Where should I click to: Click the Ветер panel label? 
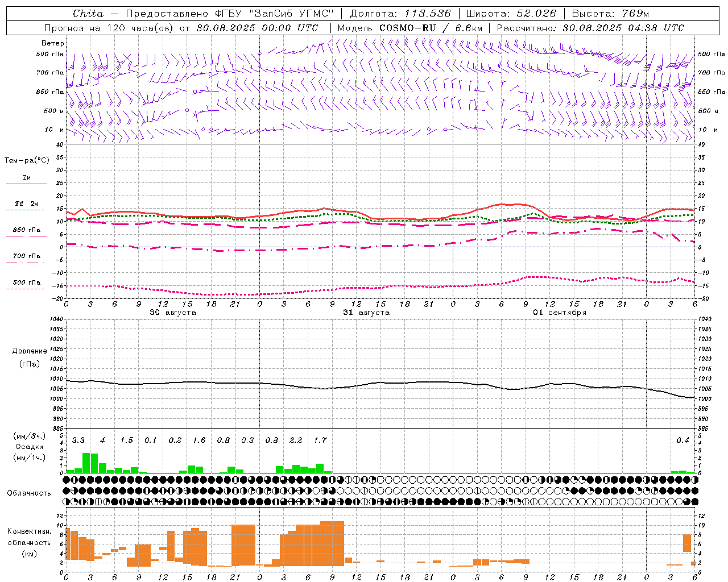point(53,43)
